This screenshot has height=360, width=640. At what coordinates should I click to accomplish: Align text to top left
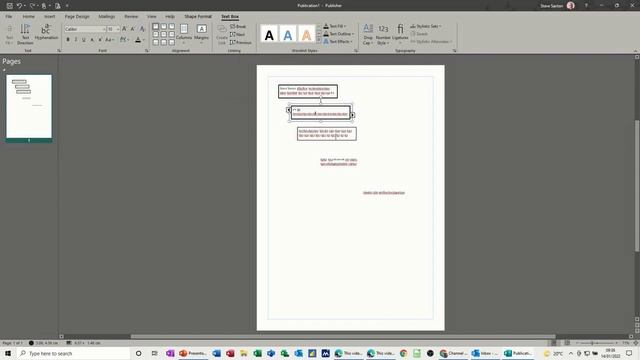pos(156,27)
